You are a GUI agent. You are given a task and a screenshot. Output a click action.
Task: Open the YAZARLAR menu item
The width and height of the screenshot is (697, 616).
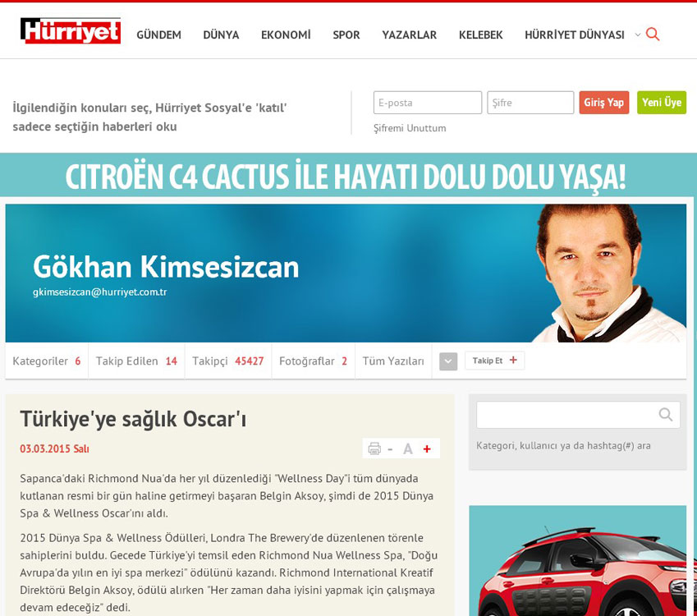410,34
